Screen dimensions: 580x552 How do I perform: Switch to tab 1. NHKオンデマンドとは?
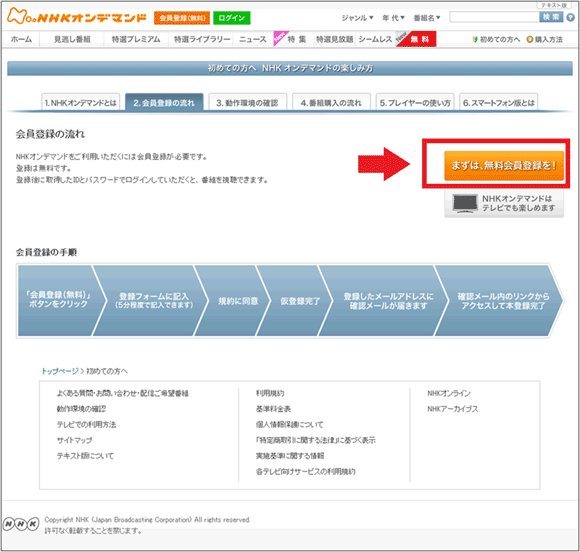tap(81, 103)
